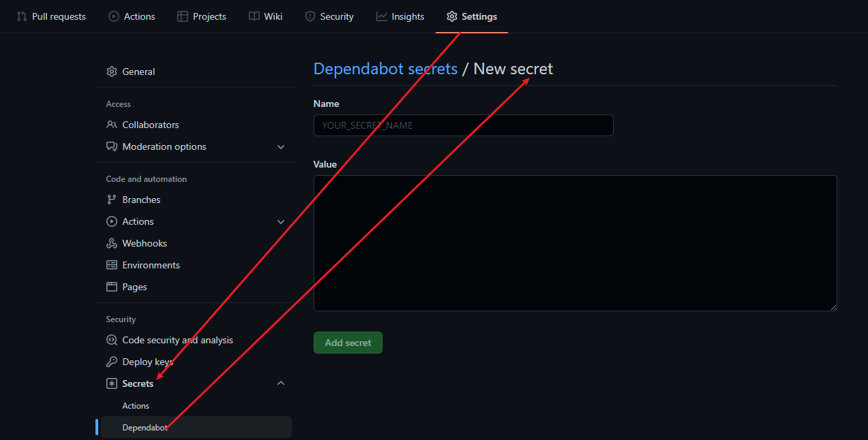Expand the sidebar Actions chevron
The height and width of the screenshot is (440, 868).
coord(281,221)
